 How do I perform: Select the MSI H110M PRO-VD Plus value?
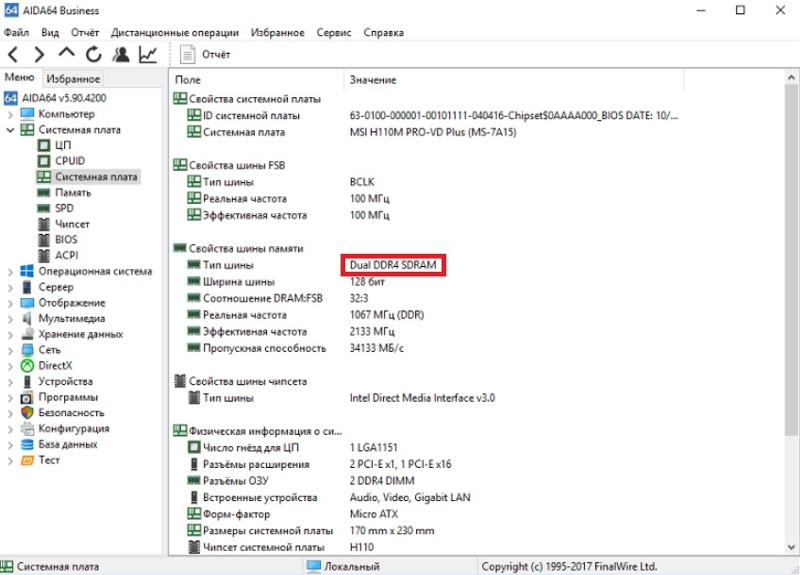[x=433, y=133]
